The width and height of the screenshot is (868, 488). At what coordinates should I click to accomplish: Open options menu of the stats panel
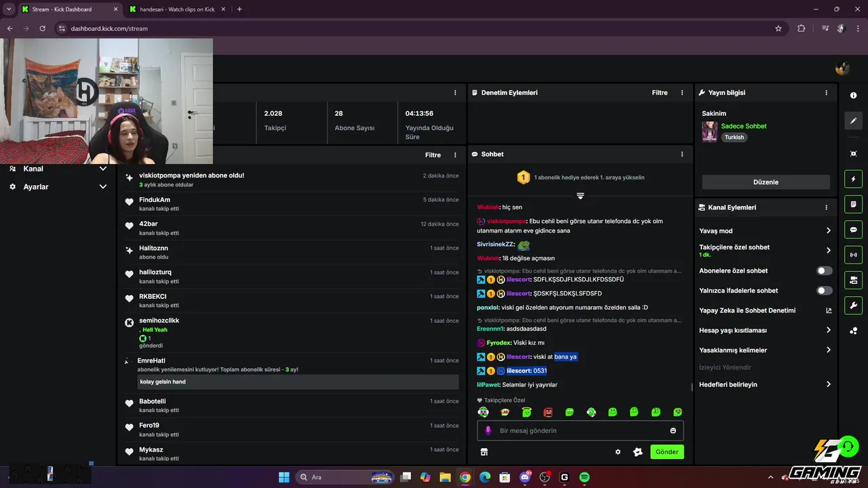pyautogui.click(x=455, y=93)
